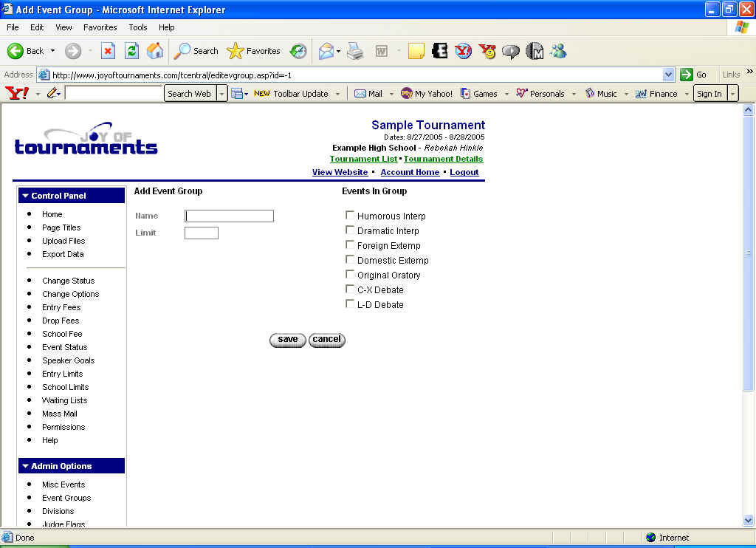Go to browser Home icon

[x=155, y=51]
